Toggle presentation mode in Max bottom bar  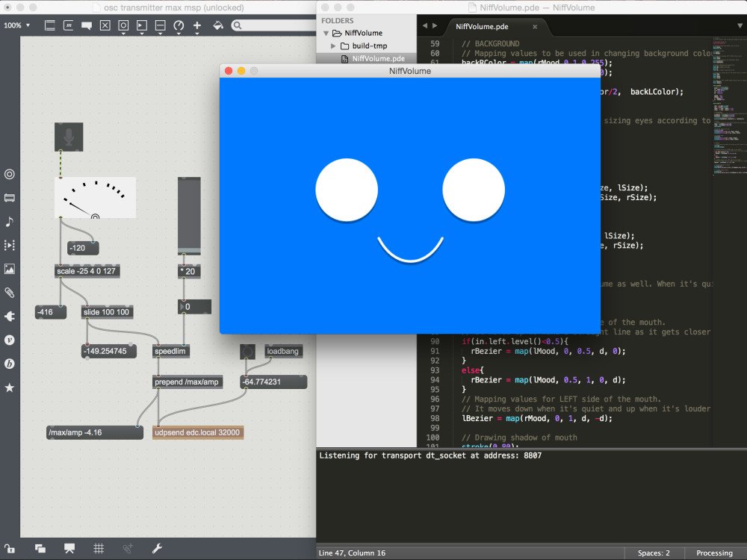(x=69, y=549)
